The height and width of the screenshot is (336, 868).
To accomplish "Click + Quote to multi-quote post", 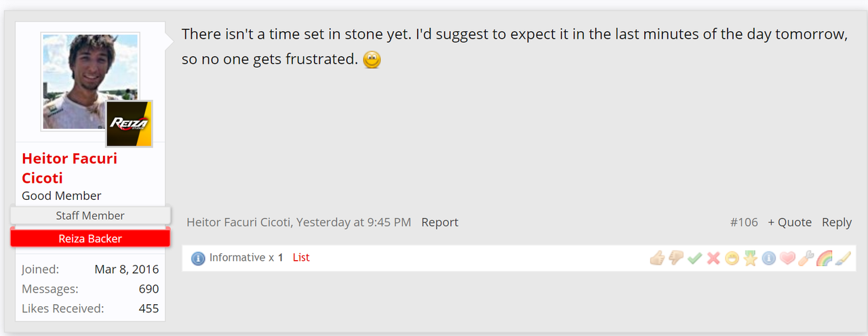I will [789, 222].
